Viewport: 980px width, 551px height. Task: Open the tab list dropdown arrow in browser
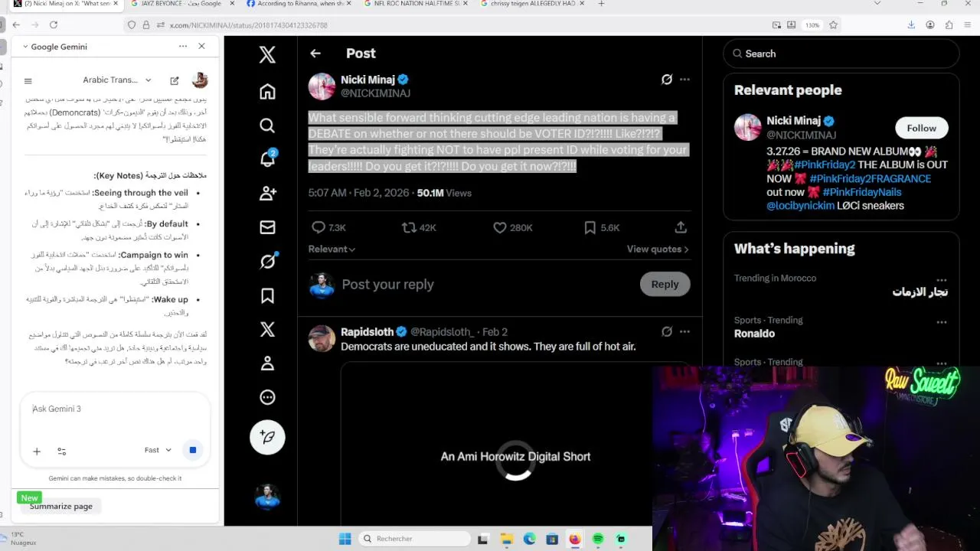(879, 4)
